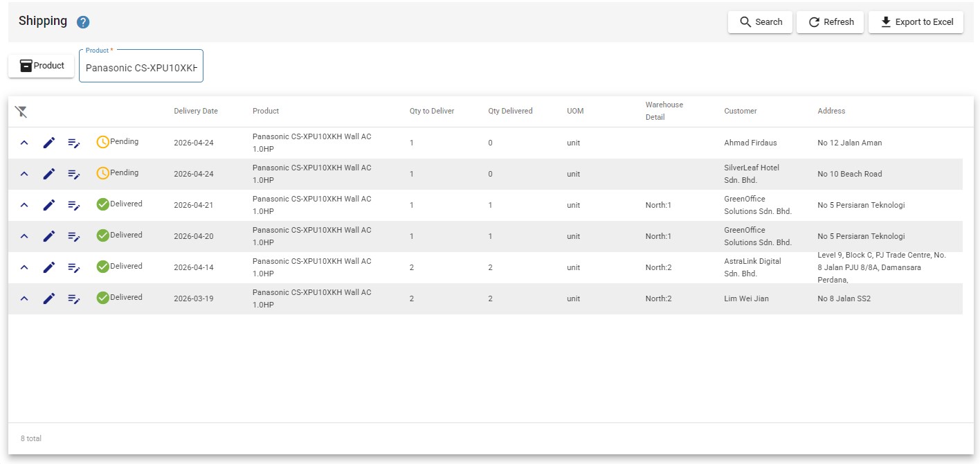Click address No 8 Jalan SS2
The width and height of the screenshot is (980, 464).
[x=844, y=299]
